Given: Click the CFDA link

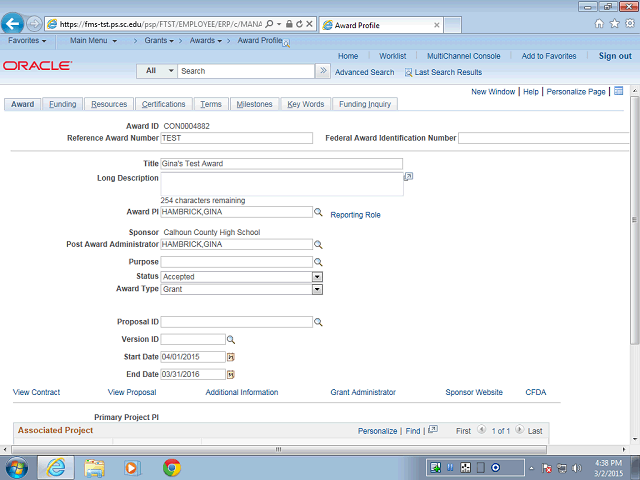Looking at the screenshot, I should pos(536,392).
